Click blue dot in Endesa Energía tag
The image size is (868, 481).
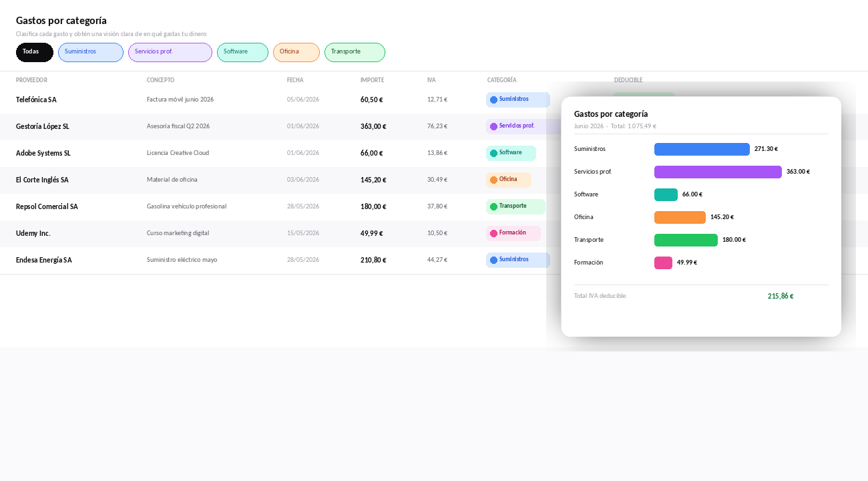(x=493, y=260)
